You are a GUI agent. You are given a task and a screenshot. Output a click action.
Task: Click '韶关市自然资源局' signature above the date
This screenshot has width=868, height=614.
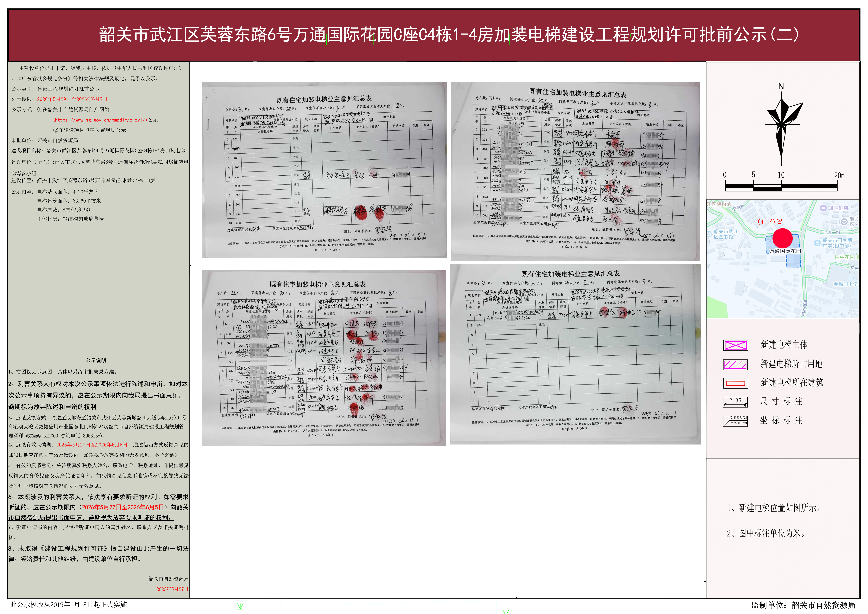[168, 579]
